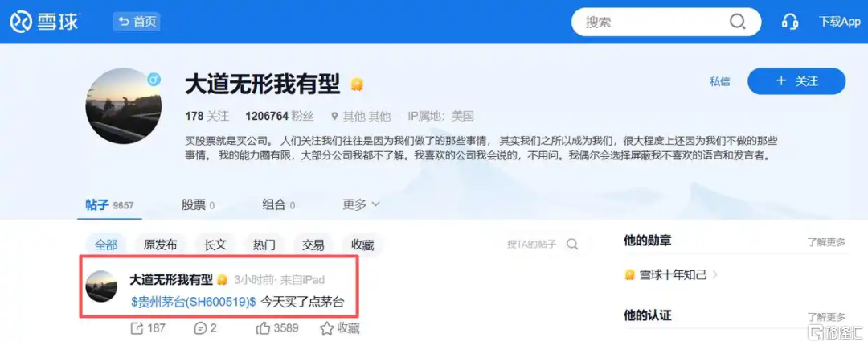The width and height of the screenshot is (868, 346).
Task: Click the star 收藏 icon under post
Action: [326, 328]
